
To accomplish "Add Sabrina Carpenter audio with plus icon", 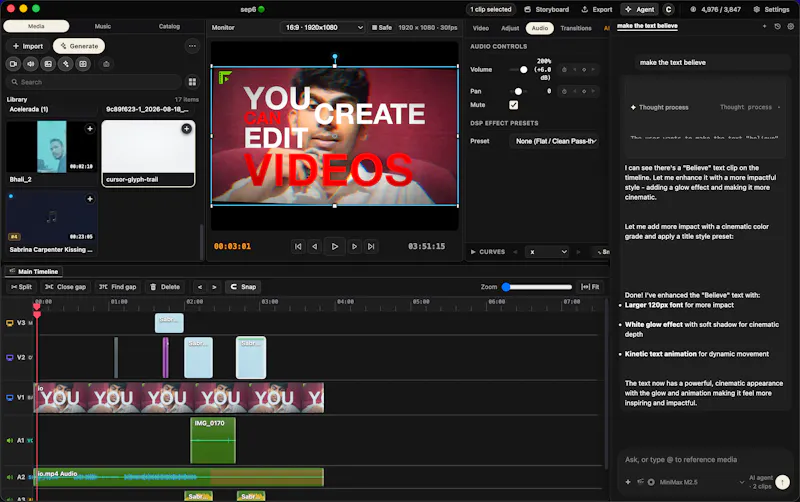I will pyautogui.click(x=90, y=199).
